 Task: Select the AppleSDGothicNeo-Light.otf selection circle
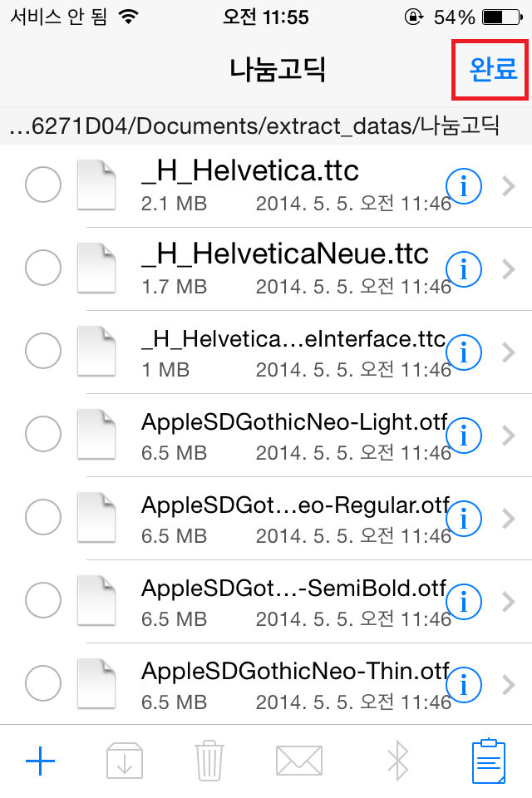point(43,434)
